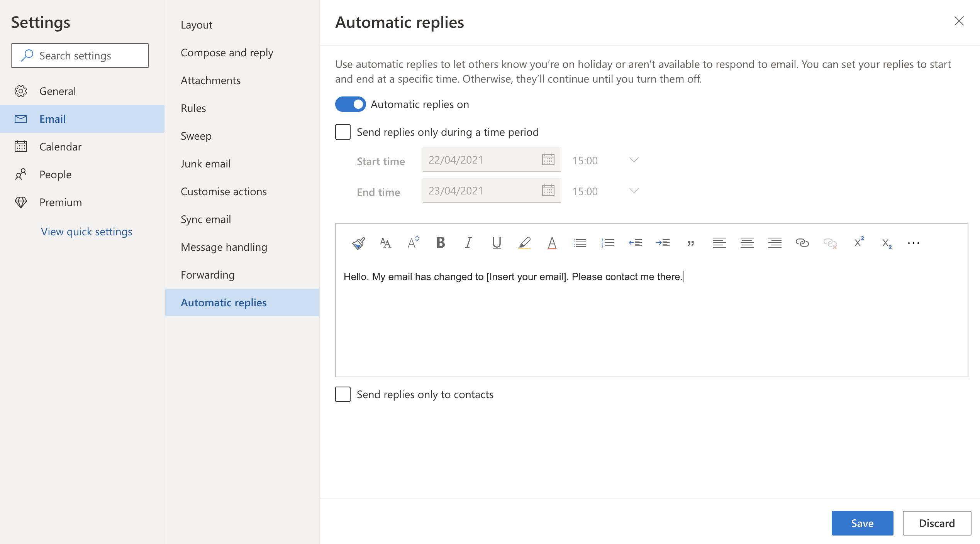This screenshot has height=544, width=980.
Task: Check Send replies only during a time period
Action: (343, 132)
